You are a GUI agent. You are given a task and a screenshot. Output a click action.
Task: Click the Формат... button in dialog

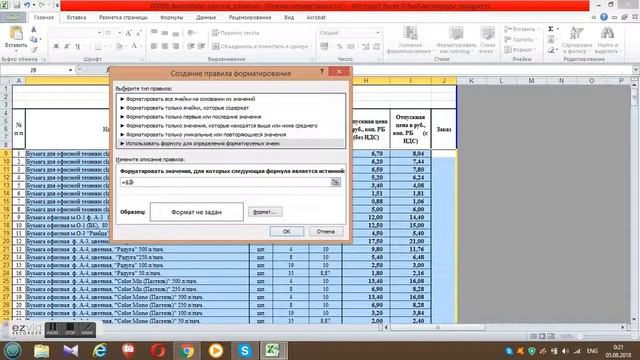265,212
